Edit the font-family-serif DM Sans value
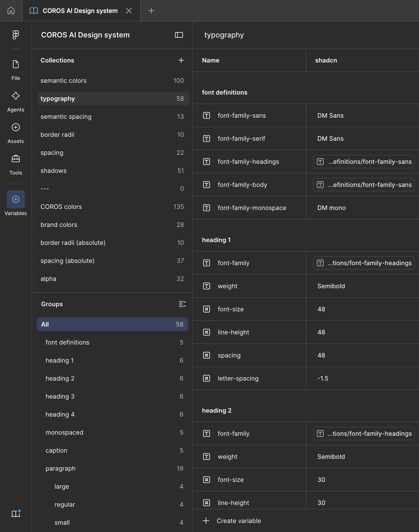 (362, 138)
